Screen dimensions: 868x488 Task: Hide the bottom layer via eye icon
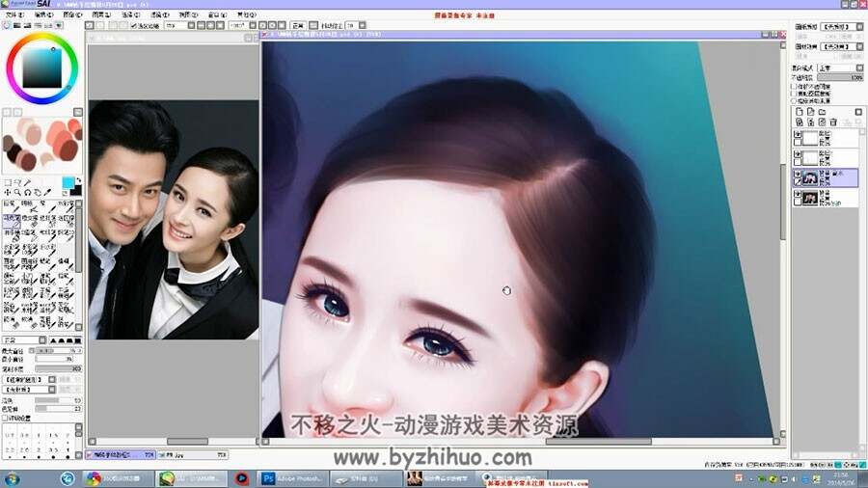(x=798, y=194)
